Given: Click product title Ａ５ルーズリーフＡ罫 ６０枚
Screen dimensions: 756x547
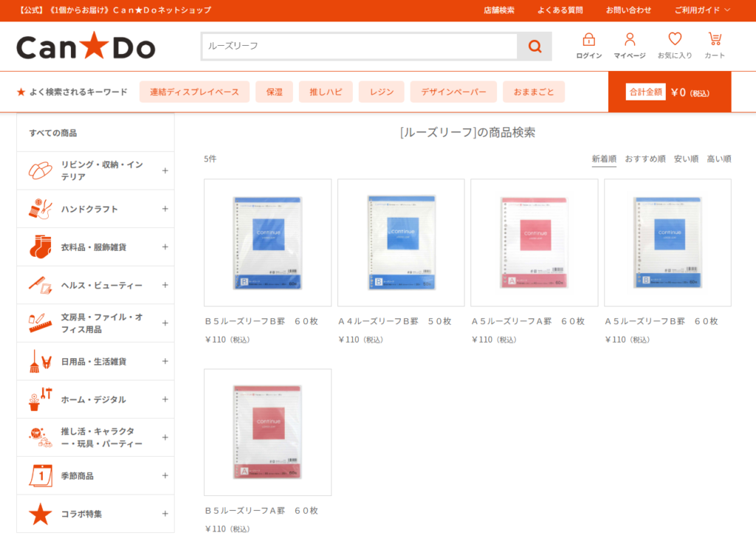Looking at the screenshot, I should pos(528,321).
